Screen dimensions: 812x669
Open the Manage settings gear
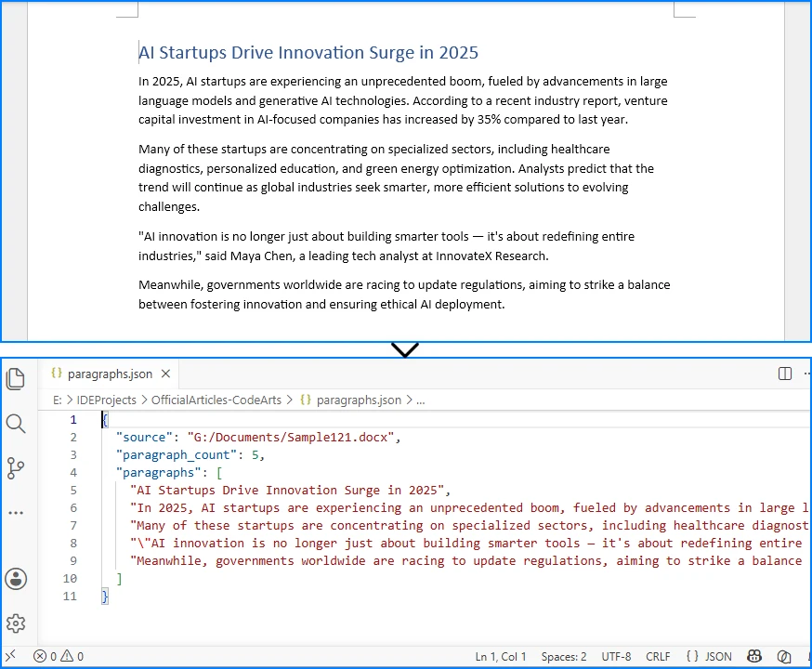tap(16, 623)
